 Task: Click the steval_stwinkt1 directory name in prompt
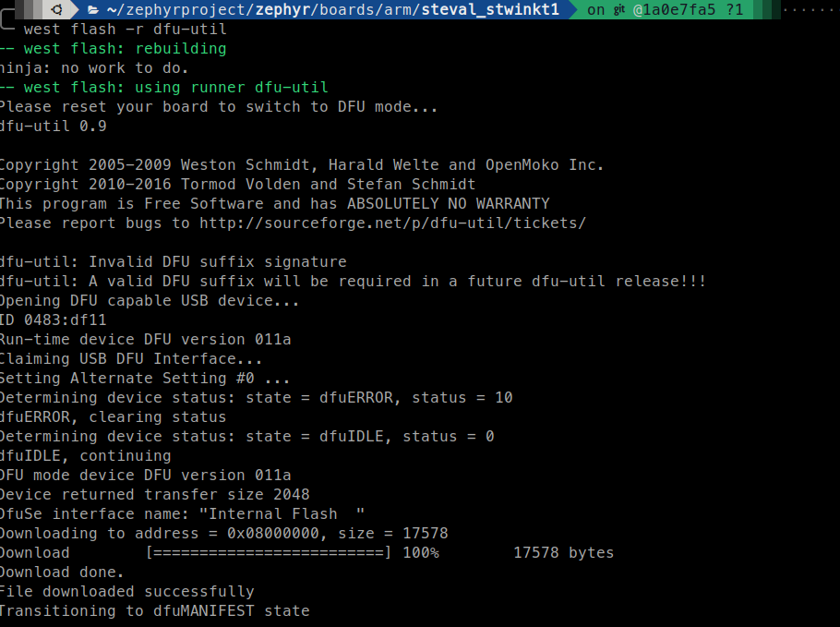pyautogui.click(x=491, y=9)
